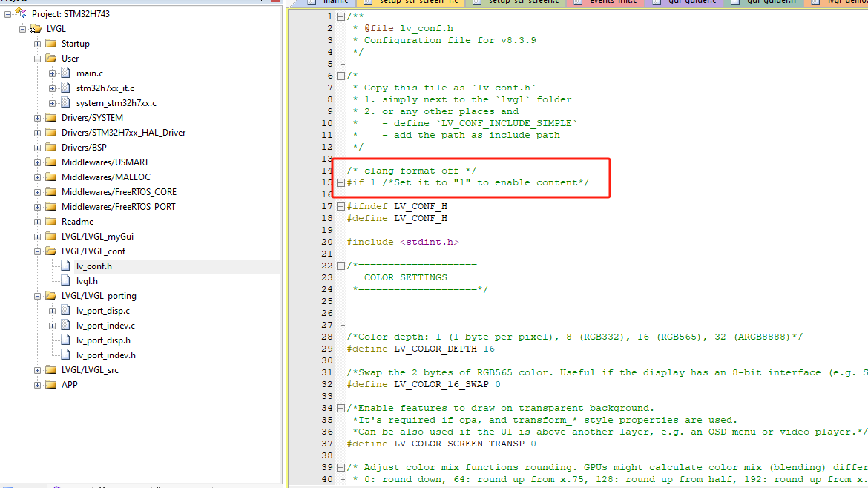The height and width of the screenshot is (488, 868).
Task: Click the User folder icon
Action: tap(51, 58)
